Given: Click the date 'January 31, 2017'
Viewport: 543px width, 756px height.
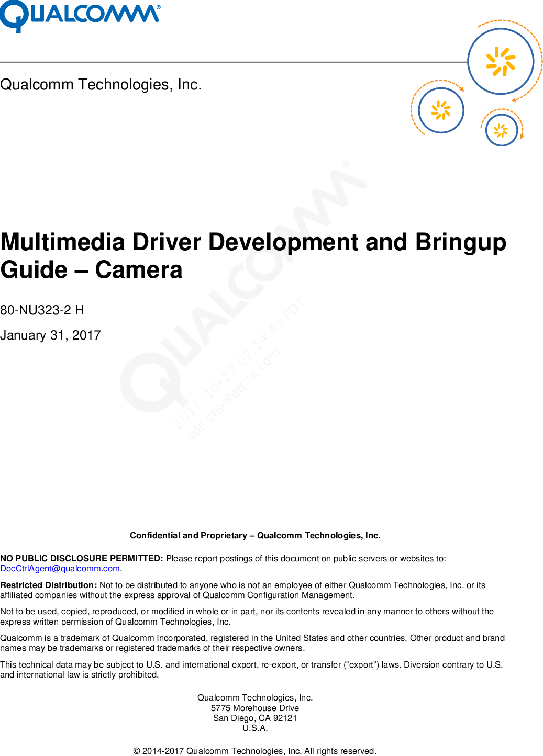Looking at the screenshot, I should tap(50, 335).
